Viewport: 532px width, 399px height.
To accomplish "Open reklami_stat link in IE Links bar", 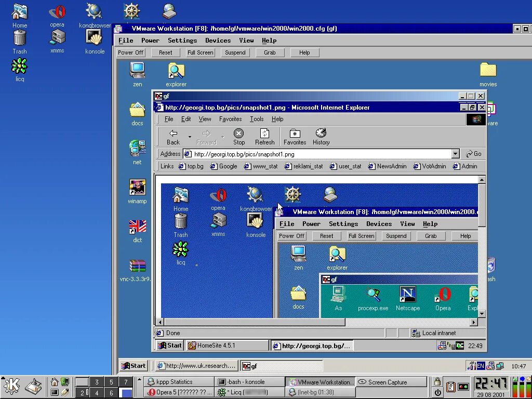I will click(x=304, y=166).
